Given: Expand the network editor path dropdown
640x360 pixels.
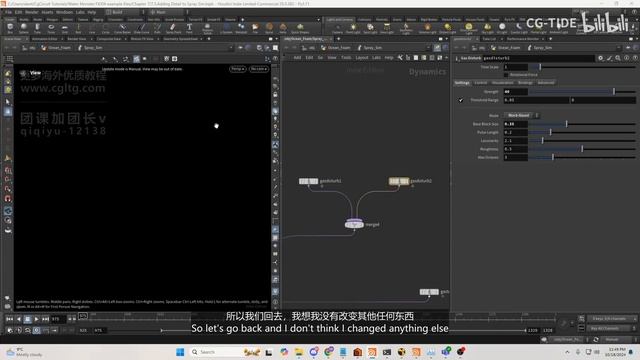Looking at the screenshot, I should pyautogui.click(x=428, y=48).
